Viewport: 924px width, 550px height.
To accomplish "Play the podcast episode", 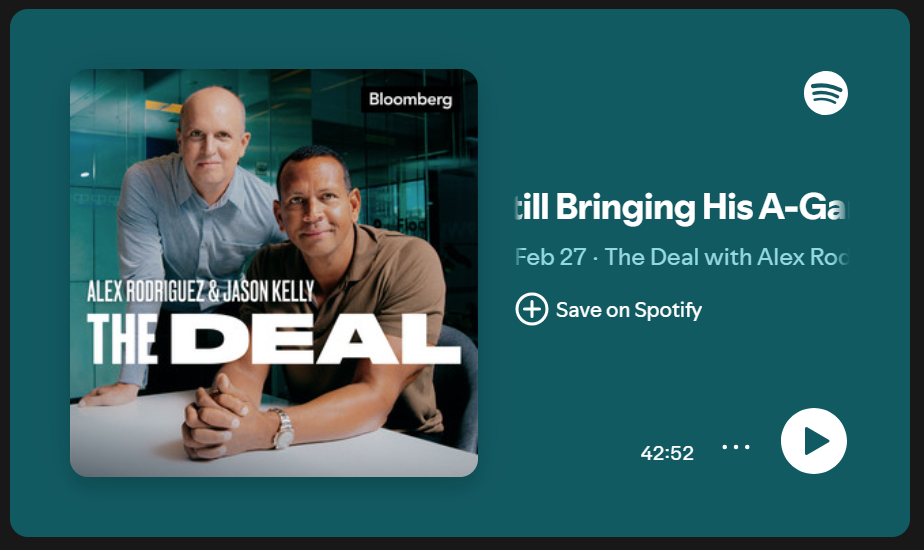I will click(x=813, y=441).
